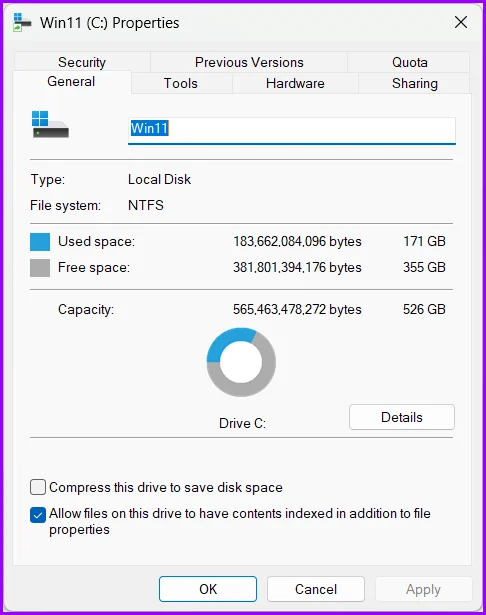This screenshot has height=615, width=486.
Task: Click the Cancel button
Action: click(x=316, y=589)
